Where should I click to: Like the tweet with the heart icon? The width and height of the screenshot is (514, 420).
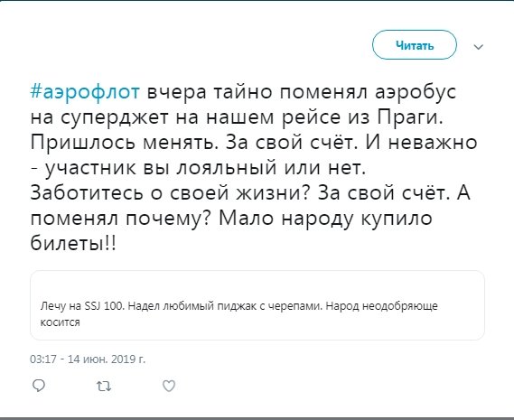click(169, 386)
